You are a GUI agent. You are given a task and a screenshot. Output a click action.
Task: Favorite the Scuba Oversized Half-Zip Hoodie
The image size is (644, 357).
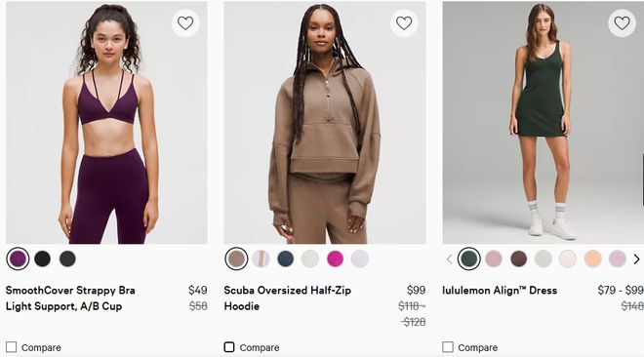pos(404,23)
